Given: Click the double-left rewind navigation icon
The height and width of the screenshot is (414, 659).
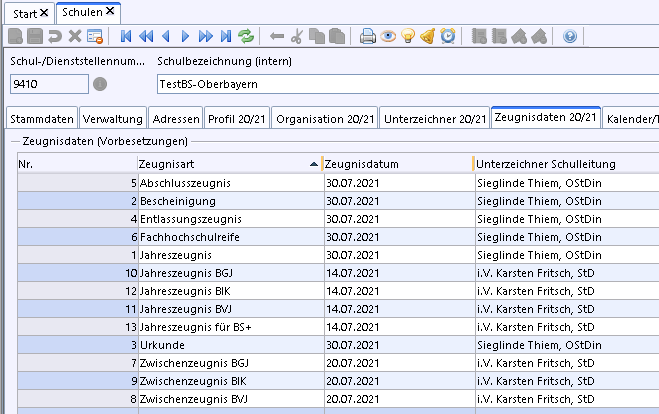Looking at the screenshot, I should point(146,36).
